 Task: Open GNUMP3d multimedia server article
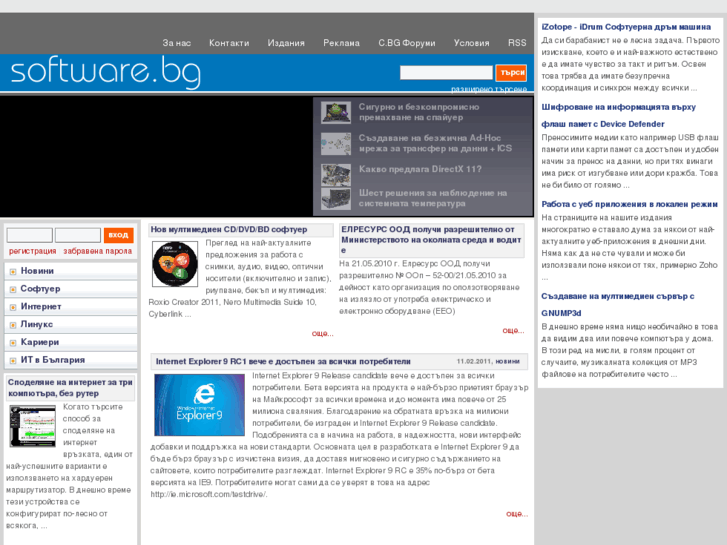coord(618,305)
